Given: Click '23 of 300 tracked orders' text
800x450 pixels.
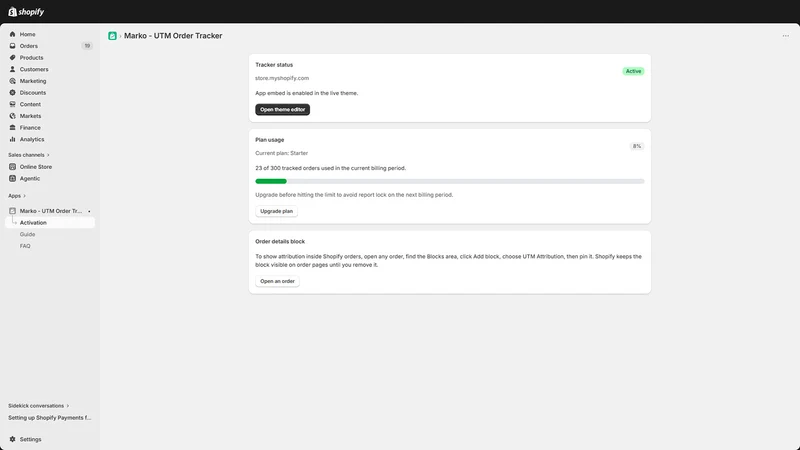Looking at the screenshot, I should [x=331, y=168].
